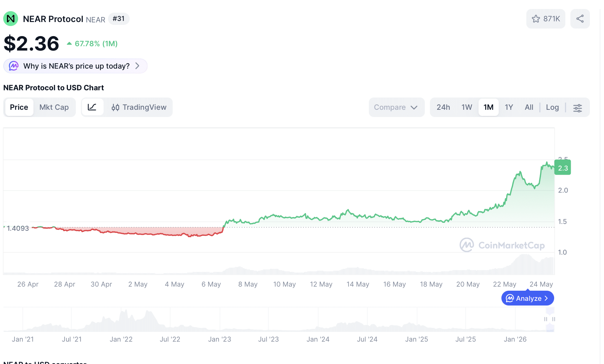The width and height of the screenshot is (604, 364).
Task: Click the 'Jan '21' label on history timeline
Action: tap(23, 339)
